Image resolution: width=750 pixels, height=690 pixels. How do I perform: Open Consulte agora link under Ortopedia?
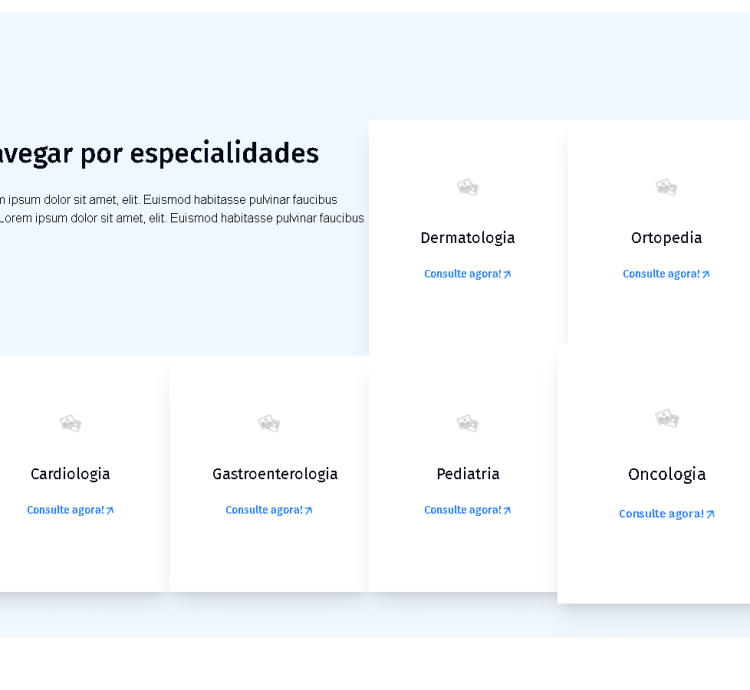[x=666, y=274]
